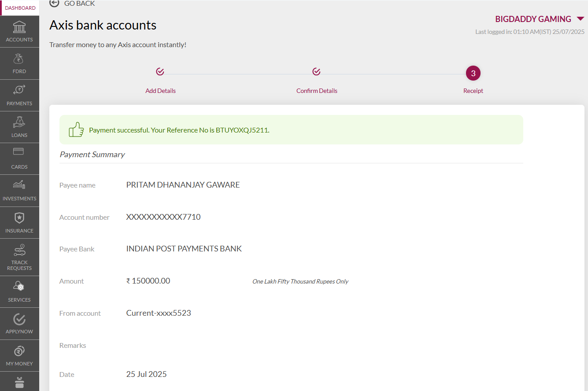Select the Confirm Details step label
The height and width of the screenshot is (391, 588).
point(317,91)
